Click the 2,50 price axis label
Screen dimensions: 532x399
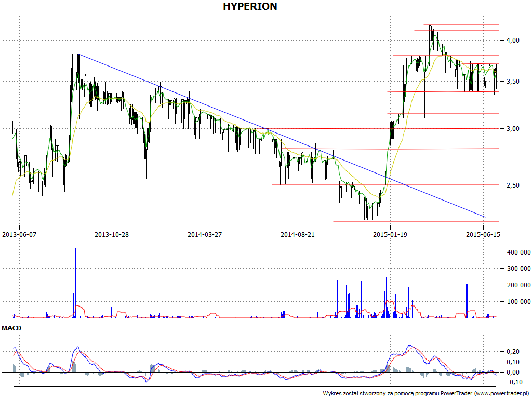[513, 185]
